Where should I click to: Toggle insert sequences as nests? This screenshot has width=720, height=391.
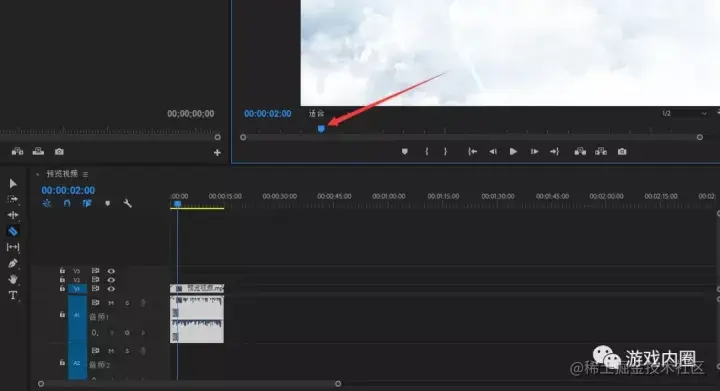pyautogui.click(x=47, y=203)
